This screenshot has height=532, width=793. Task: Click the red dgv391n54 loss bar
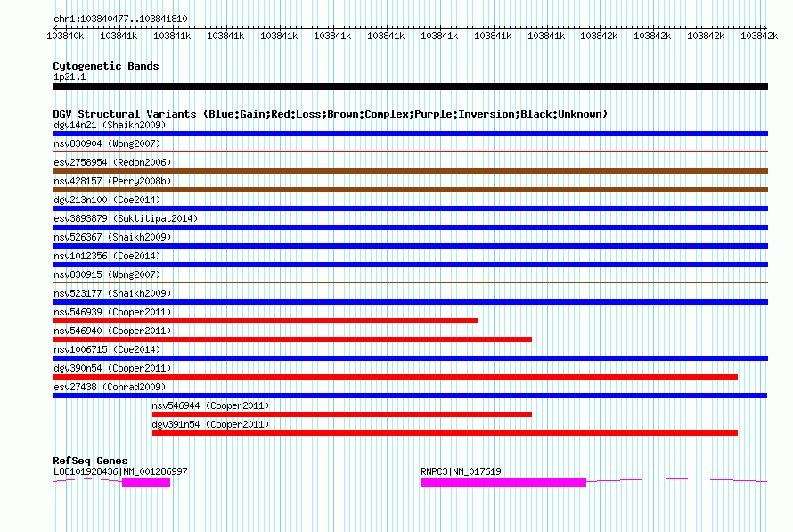tap(445, 433)
